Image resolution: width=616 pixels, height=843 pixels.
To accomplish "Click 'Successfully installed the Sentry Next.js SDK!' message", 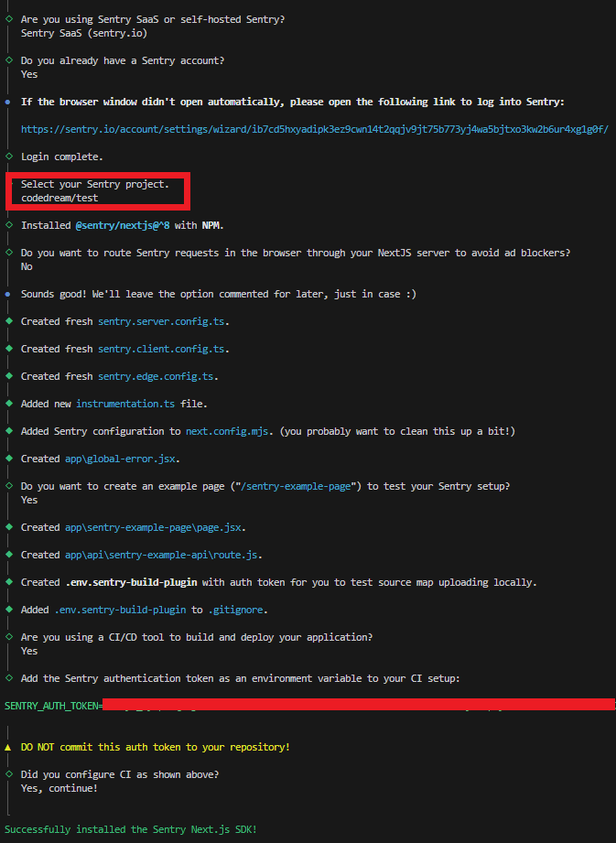I will (x=131, y=829).
